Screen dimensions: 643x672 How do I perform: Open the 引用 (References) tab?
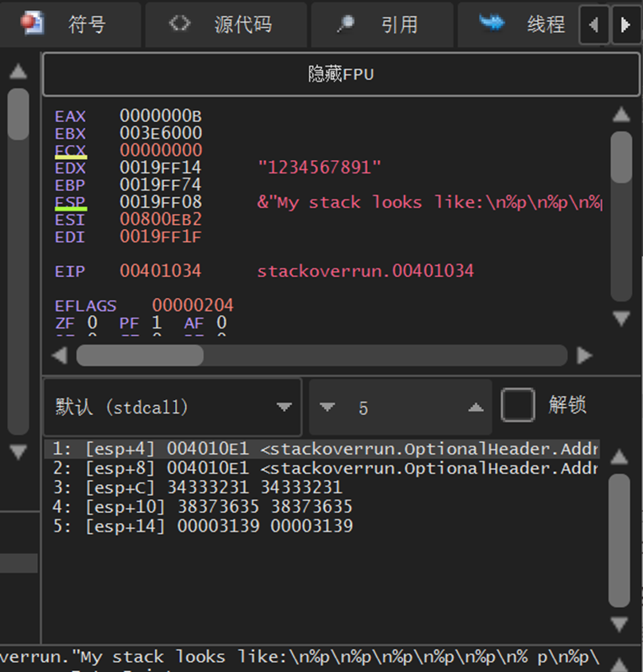coord(382,24)
